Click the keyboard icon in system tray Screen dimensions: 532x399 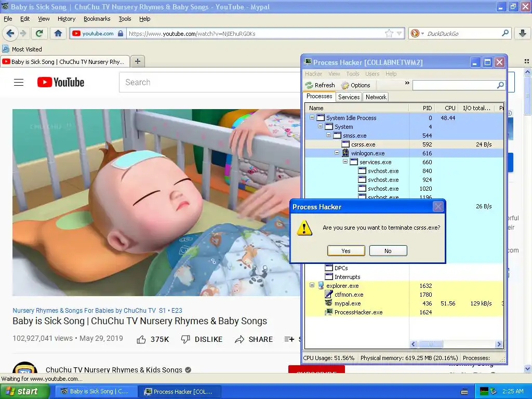tap(464, 392)
